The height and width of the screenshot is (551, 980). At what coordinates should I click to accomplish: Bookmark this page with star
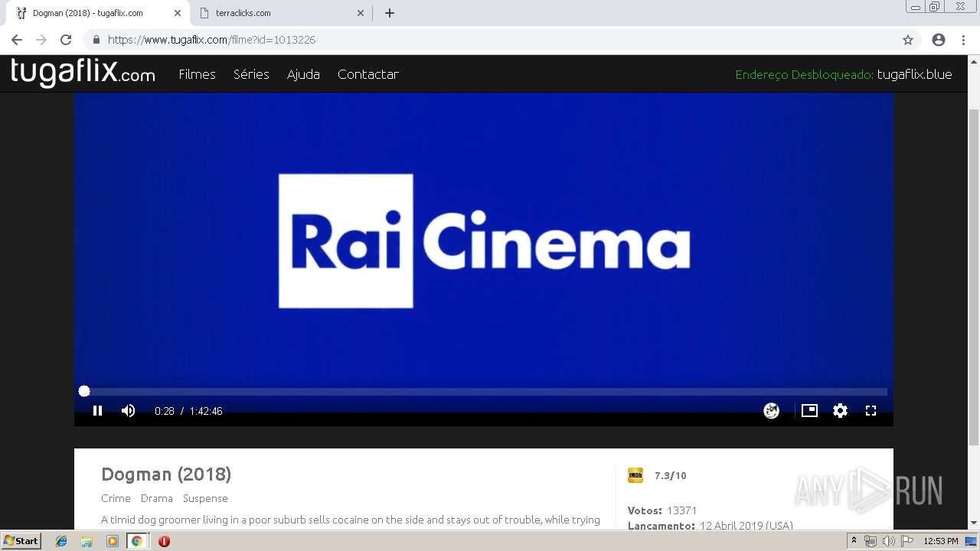click(908, 40)
